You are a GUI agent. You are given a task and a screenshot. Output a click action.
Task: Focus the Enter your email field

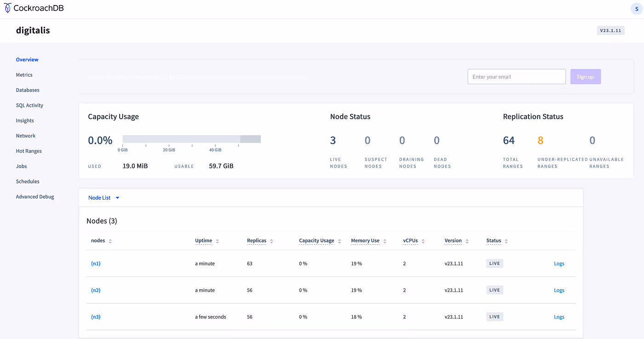(517, 77)
